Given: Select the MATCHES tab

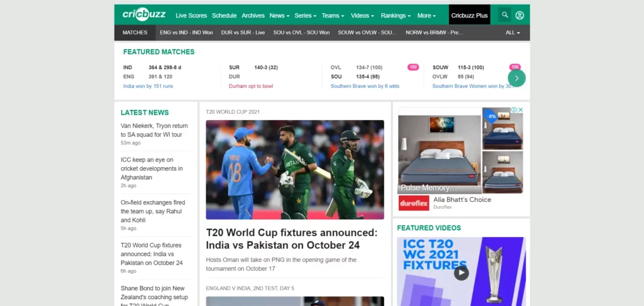Looking at the screenshot, I should point(135,33).
